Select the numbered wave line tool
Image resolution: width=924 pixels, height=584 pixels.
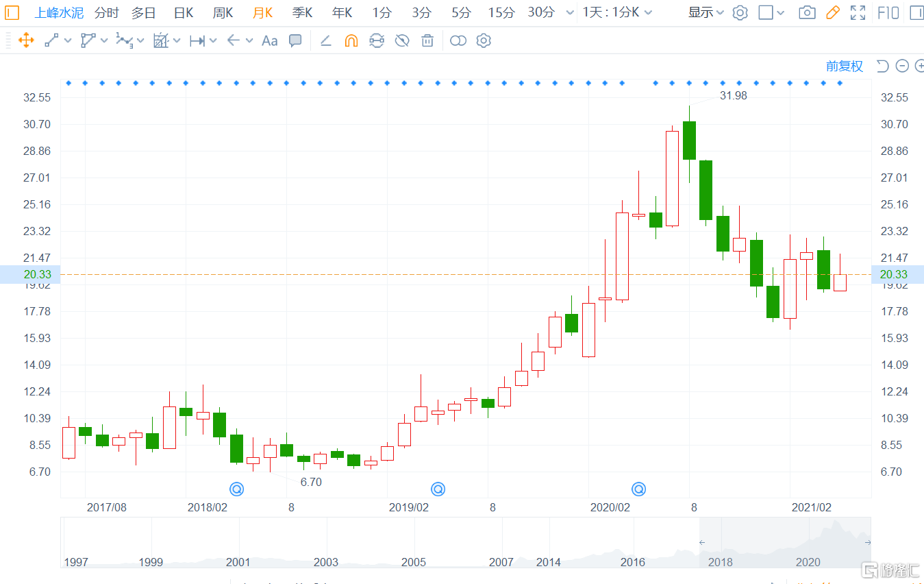[x=124, y=40]
